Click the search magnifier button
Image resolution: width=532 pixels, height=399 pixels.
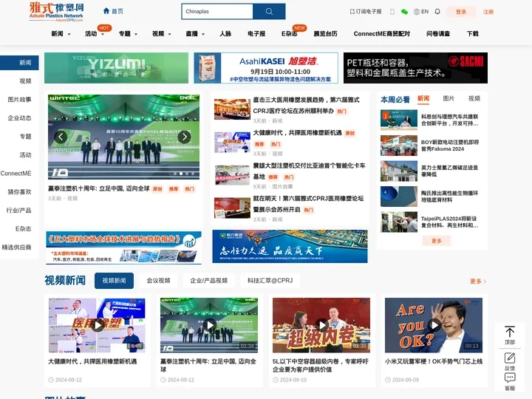pyautogui.click(x=269, y=12)
